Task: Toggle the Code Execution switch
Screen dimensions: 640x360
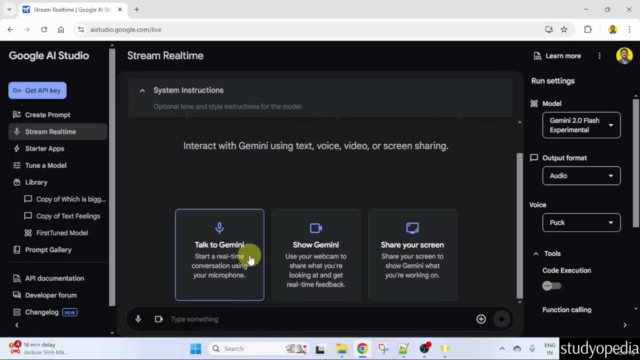Action: [551, 286]
